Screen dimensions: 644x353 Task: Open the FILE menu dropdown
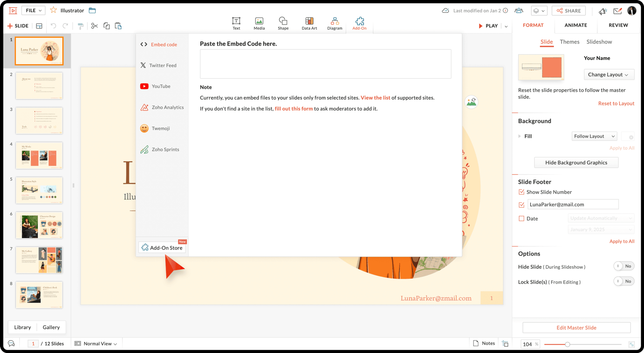click(33, 10)
